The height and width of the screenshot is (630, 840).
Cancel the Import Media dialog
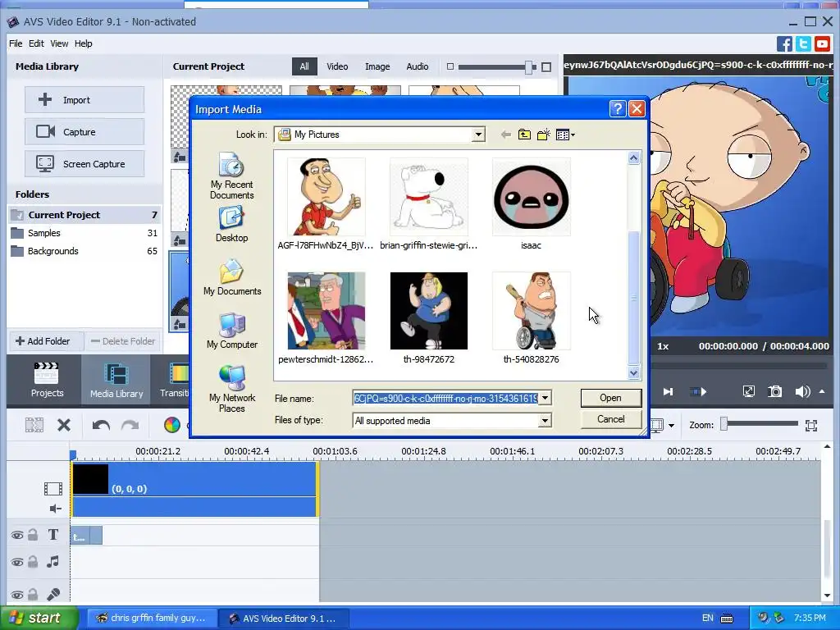pos(610,419)
